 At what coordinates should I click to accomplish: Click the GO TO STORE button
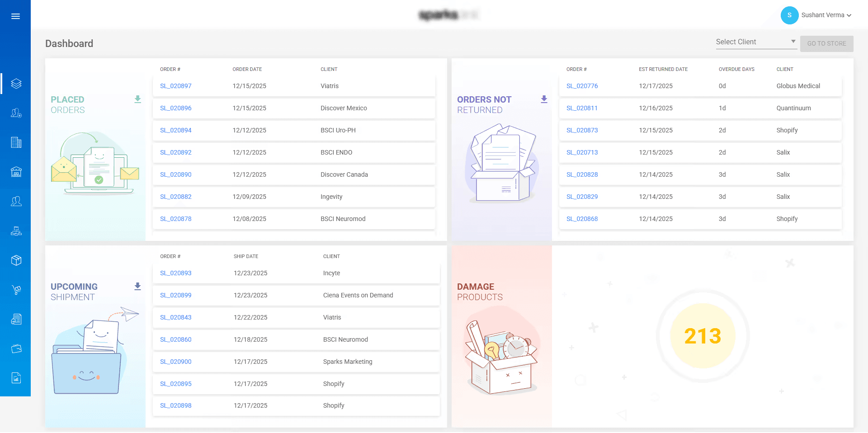point(826,43)
